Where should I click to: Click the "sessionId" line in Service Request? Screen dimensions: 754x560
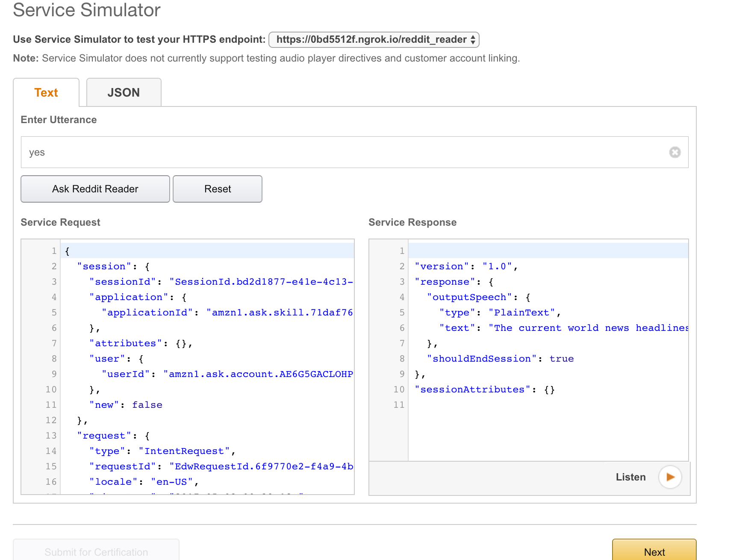(221, 282)
